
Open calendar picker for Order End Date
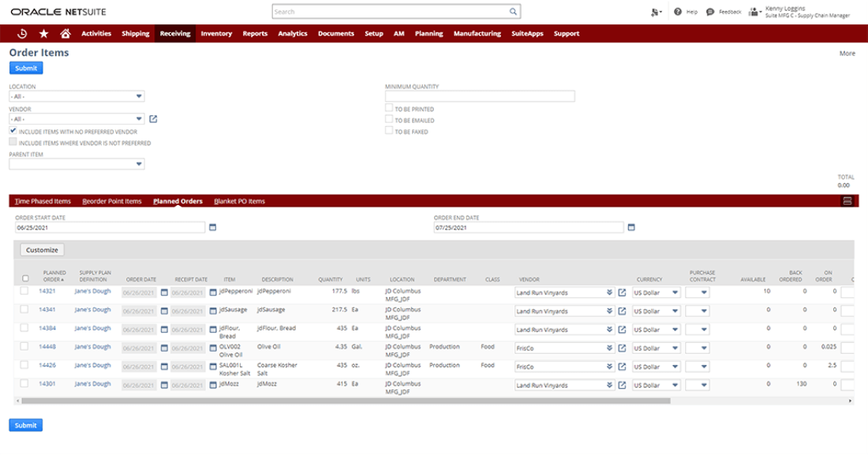tap(630, 228)
